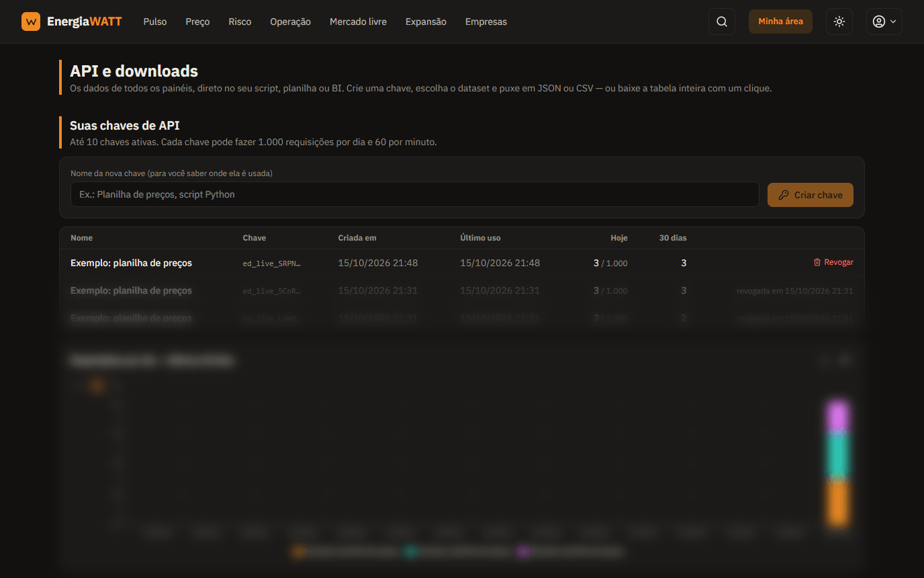Viewport: 924px width, 578px height.
Task: Focus the new key name input field
Action: (x=415, y=194)
